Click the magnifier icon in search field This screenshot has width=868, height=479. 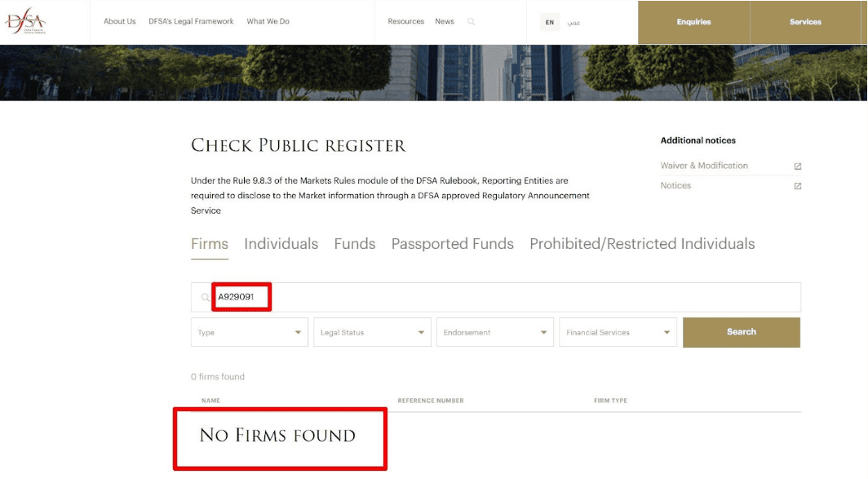(x=205, y=298)
